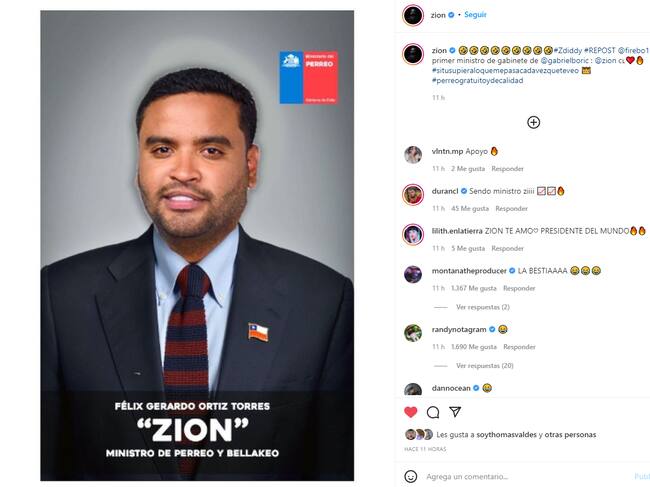Expand 'Ver respuestas (20)' replies
Image resolution: width=650 pixels, height=487 pixels.
pos(485,366)
